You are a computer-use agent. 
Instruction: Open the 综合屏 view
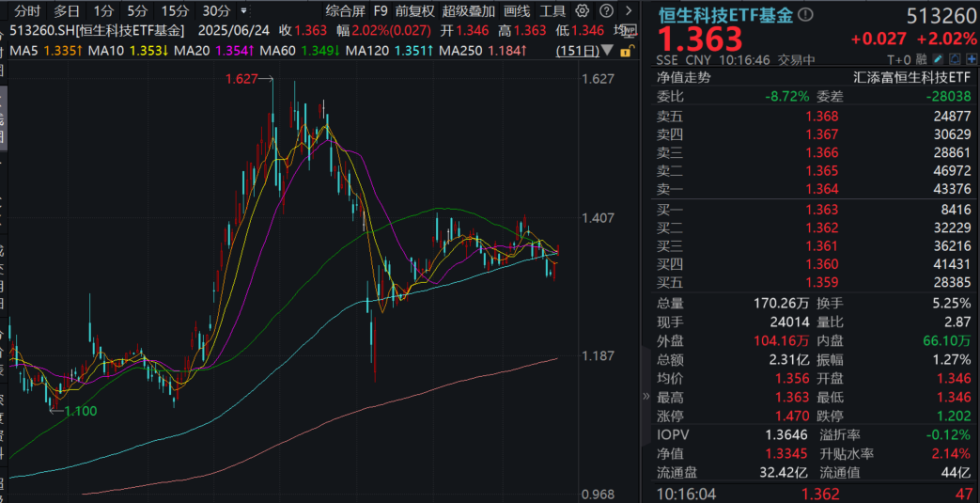pyautogui.click(x=345, y=11)
